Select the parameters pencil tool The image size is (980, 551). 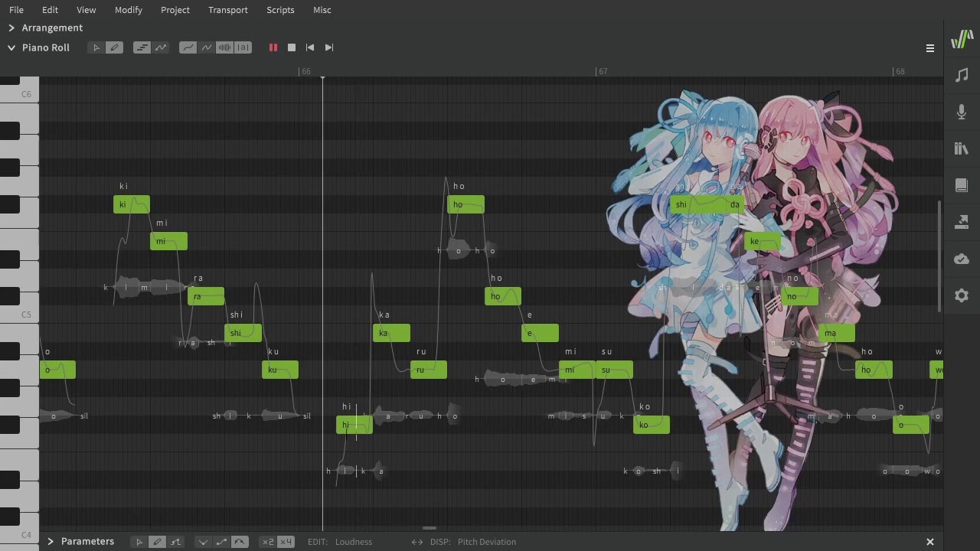tap(157, 542)
